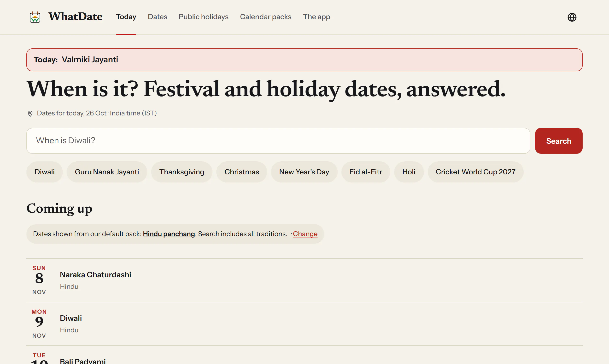Go to Public holidays

point(204,17)
